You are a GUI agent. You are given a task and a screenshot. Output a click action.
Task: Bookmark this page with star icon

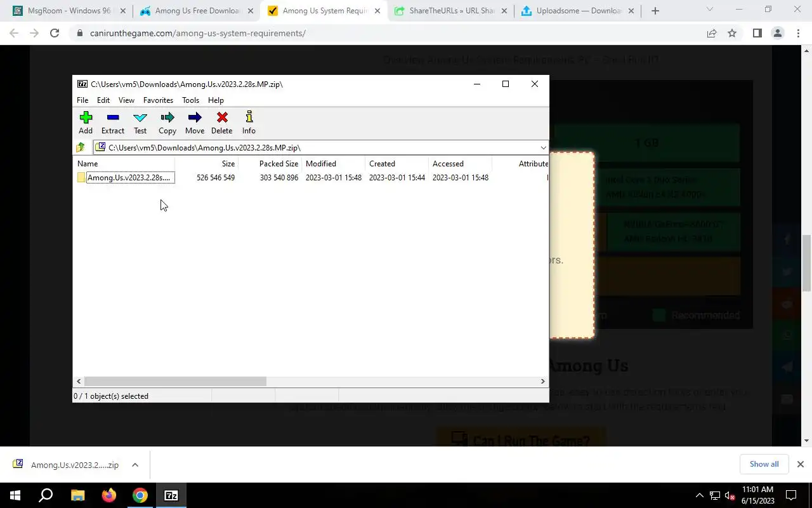tap(732, 33)
